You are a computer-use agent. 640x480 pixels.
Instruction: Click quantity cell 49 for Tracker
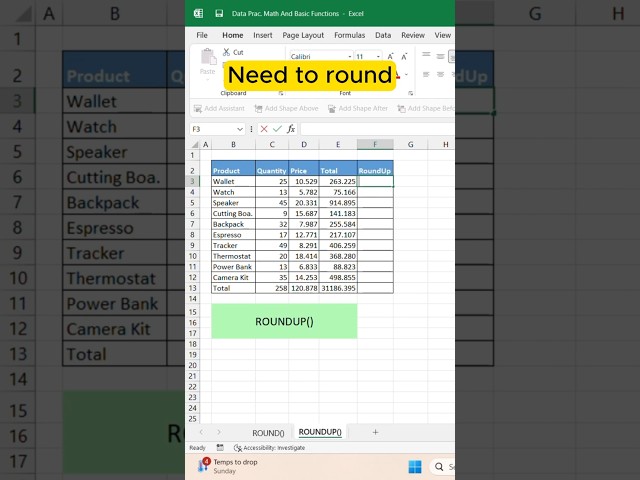point(272,245)
